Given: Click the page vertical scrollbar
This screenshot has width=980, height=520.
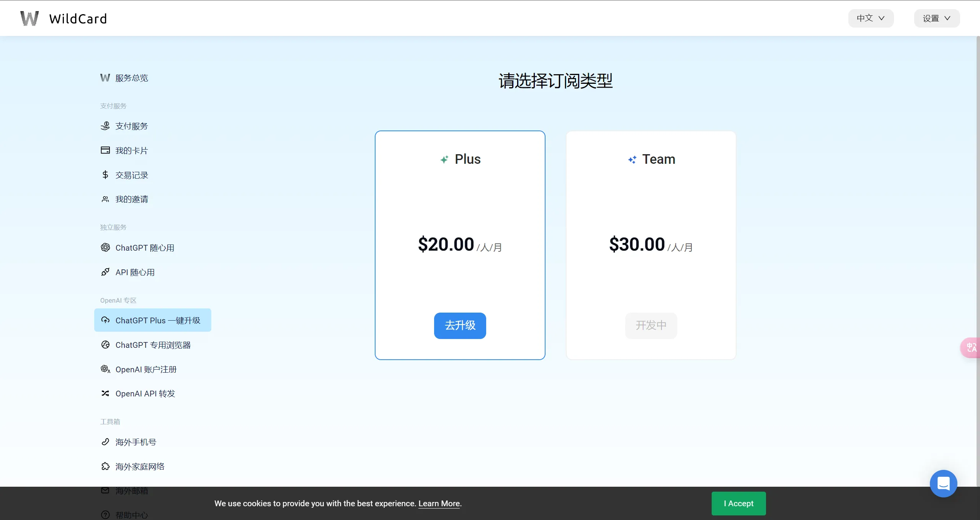Looking at the screenshot, I should 978,261.
